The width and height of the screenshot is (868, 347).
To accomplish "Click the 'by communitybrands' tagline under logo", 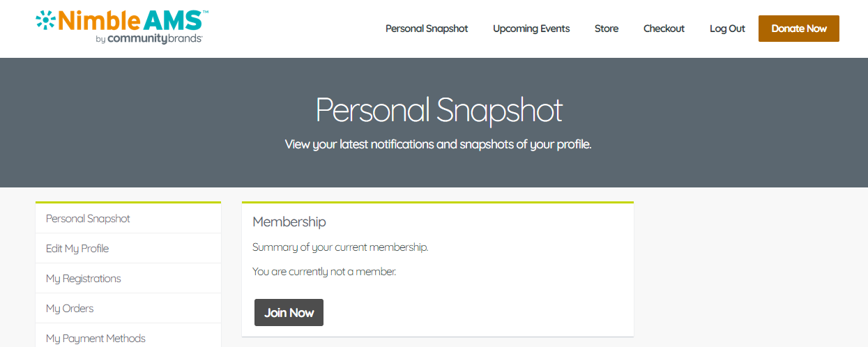I will tap(149, 40).
